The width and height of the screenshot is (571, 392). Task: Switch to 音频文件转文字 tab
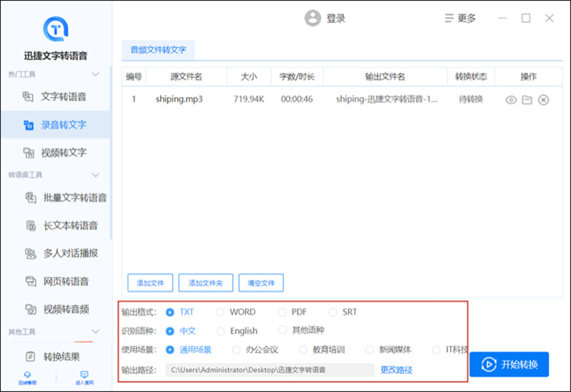158,50
